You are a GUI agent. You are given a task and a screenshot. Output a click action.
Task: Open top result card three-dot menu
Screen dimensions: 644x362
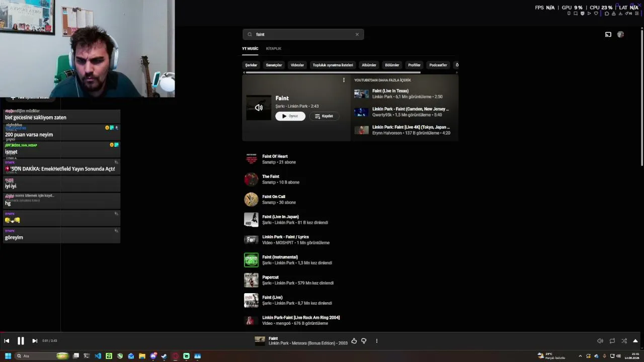tap(344, 80)
